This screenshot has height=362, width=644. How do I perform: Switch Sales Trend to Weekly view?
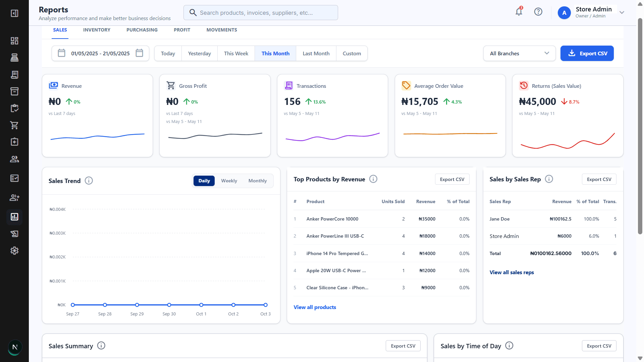click(229, 181)
